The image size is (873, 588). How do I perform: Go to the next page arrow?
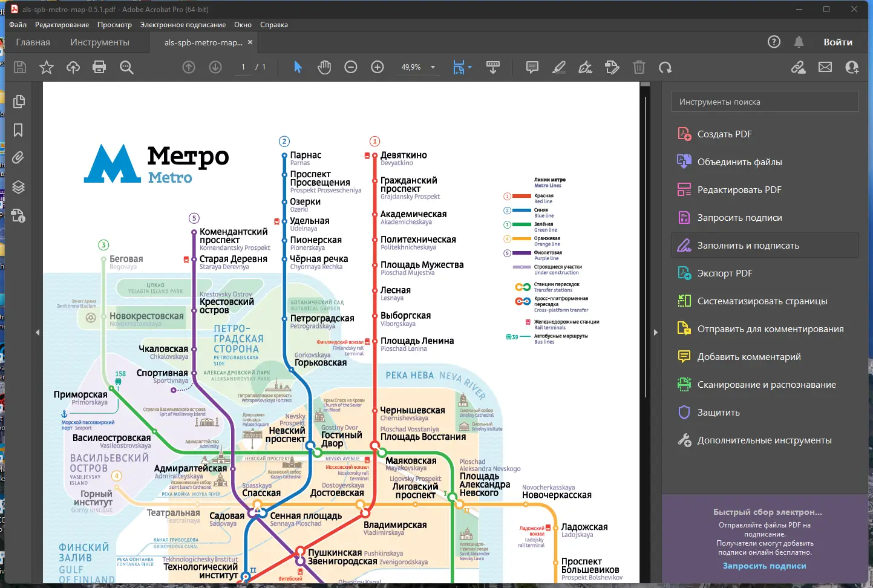point(215,67)
